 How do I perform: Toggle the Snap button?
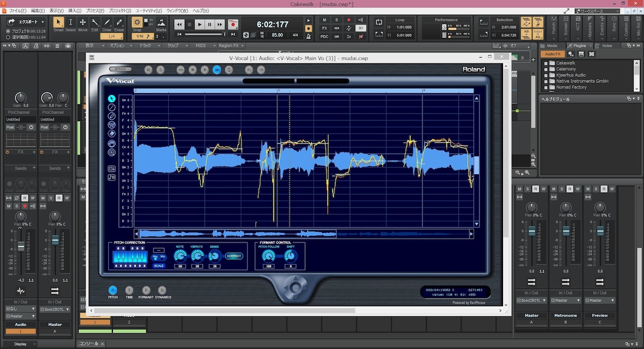point(137,22)
